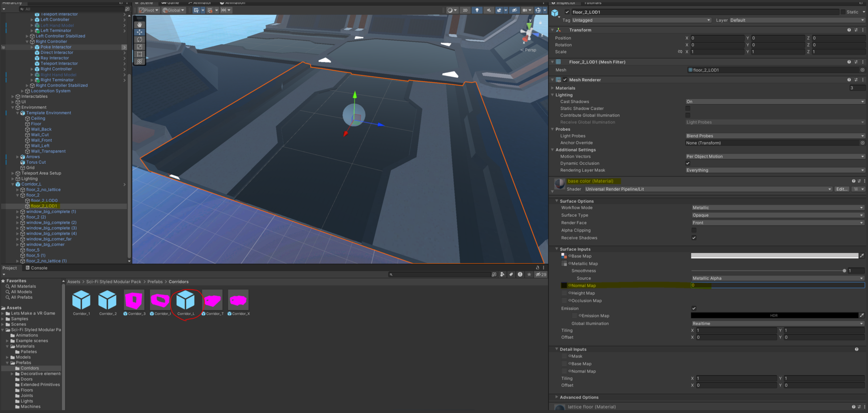Toggle 2D view mode button
868x413 pixels.
point(465,10)
